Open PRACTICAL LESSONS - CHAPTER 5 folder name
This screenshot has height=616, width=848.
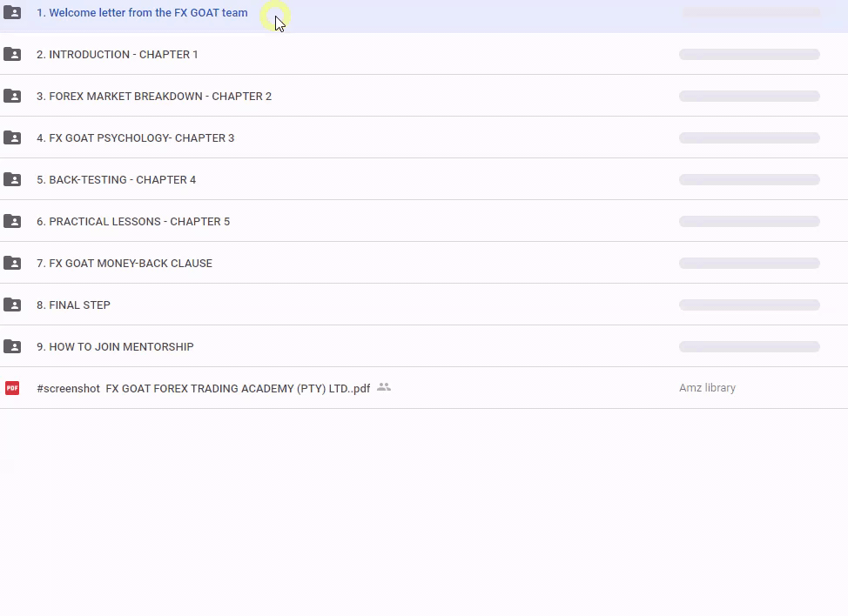point(133,222)
